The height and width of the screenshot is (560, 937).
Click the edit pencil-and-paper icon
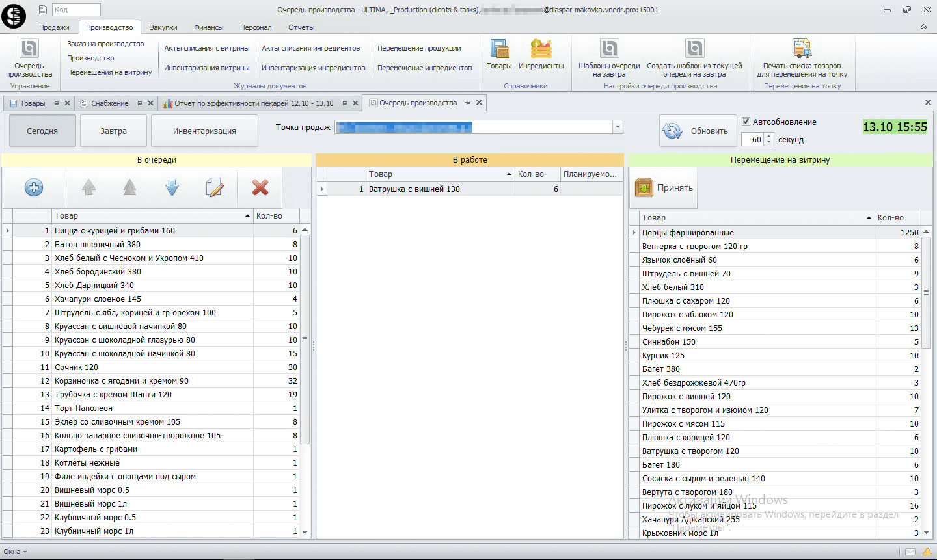coord(214,188)
